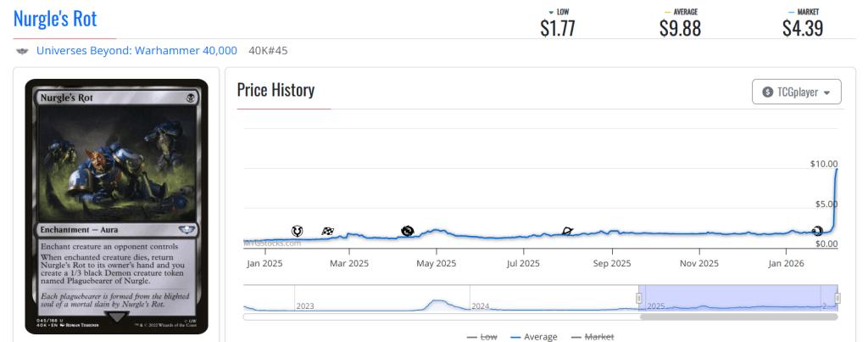
Task: Open the TCGplayer price source dropdown
Action: 796,92
